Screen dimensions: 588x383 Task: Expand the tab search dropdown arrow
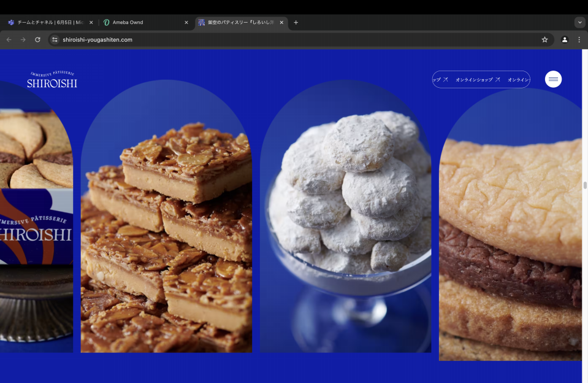click(579, 23)
